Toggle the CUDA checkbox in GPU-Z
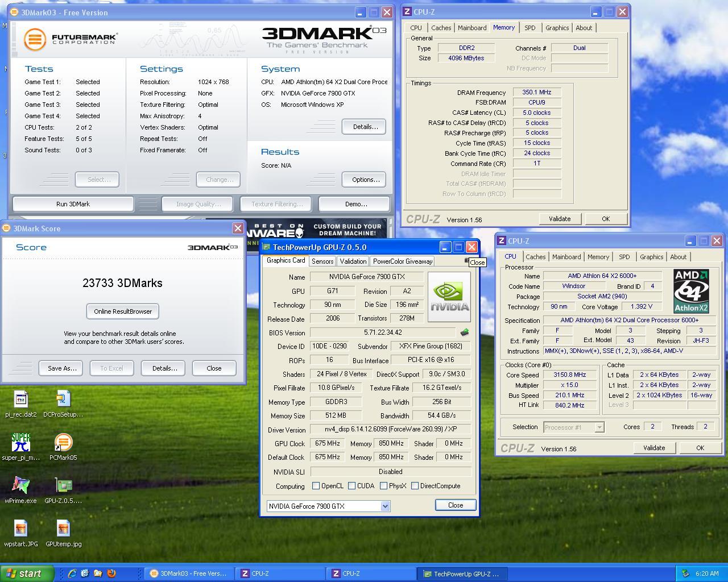The image size is (728, 582). [x=352, y=486]
